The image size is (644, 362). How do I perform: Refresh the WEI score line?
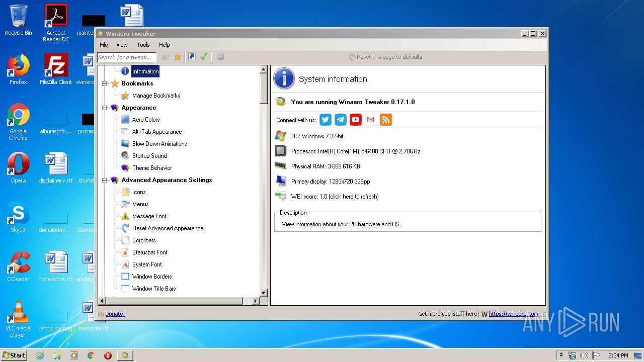(335, 197)
